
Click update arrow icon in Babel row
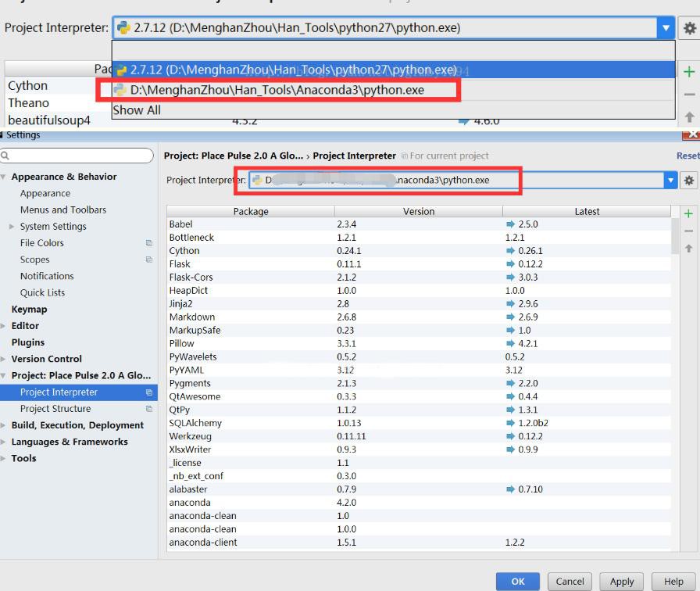click(510, 224)
